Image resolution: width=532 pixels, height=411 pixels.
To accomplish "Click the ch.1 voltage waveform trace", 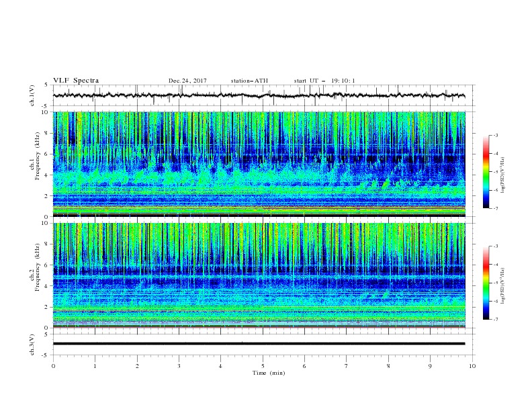I will coord(259,95).
